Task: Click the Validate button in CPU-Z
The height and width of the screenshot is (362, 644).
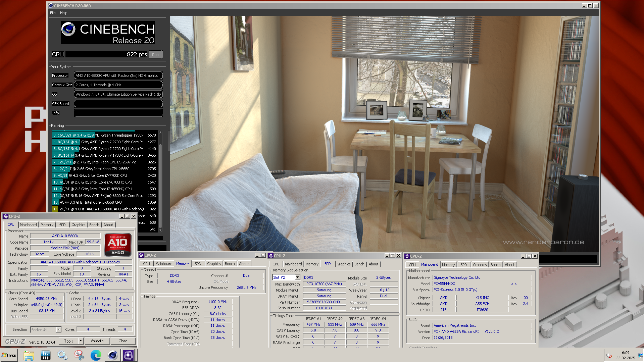Action: tap(97, 341)
